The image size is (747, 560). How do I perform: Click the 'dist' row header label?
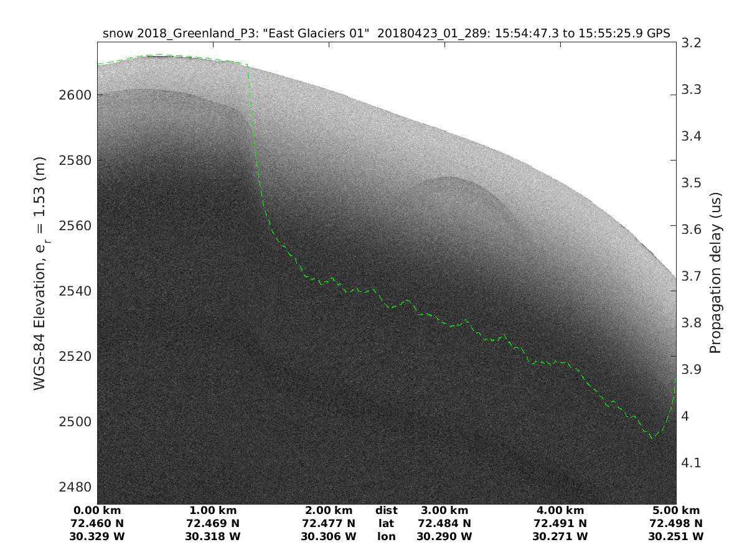tap(387, 511)
